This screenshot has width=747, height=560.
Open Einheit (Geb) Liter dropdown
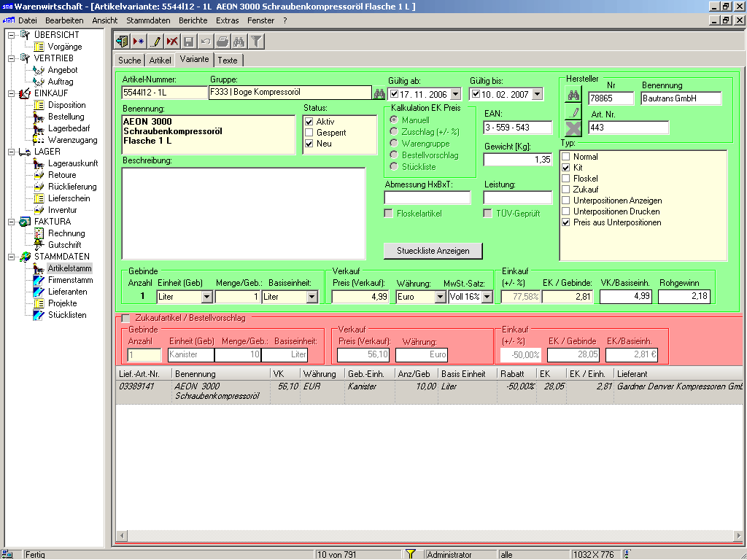pyautogui.click(x=206, y=297)
